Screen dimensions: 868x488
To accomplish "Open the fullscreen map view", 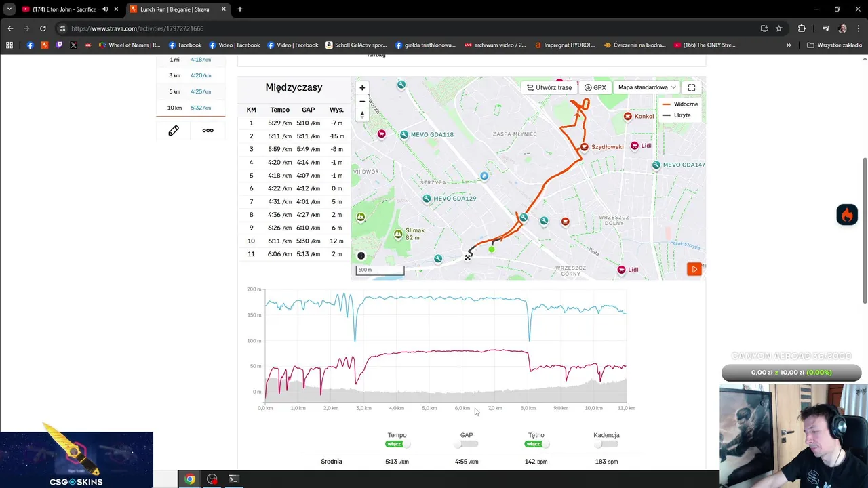I will click(692, 87).
